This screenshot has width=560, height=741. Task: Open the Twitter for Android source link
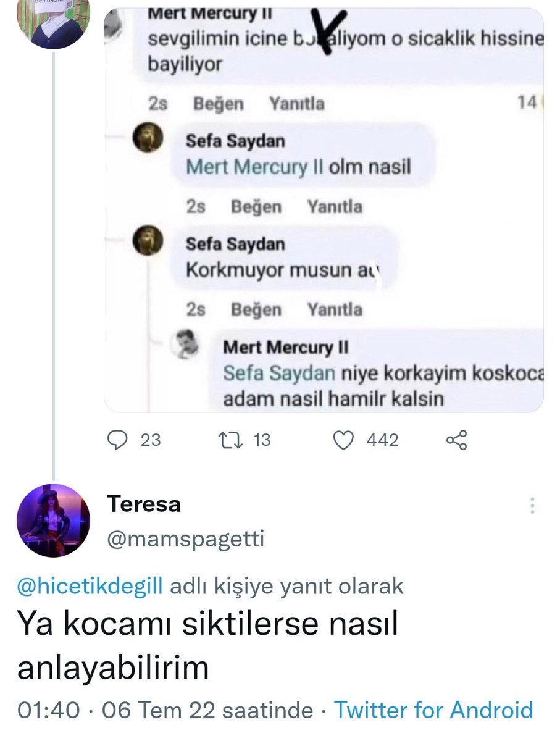[433, 710]
